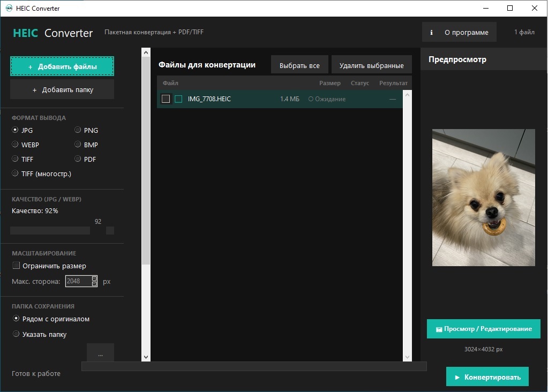The width and height of the screenshot is (548, 392).
Task: Increase max side with the stepper up arrow
Action: pyautogui.click(x=94, y=278)
